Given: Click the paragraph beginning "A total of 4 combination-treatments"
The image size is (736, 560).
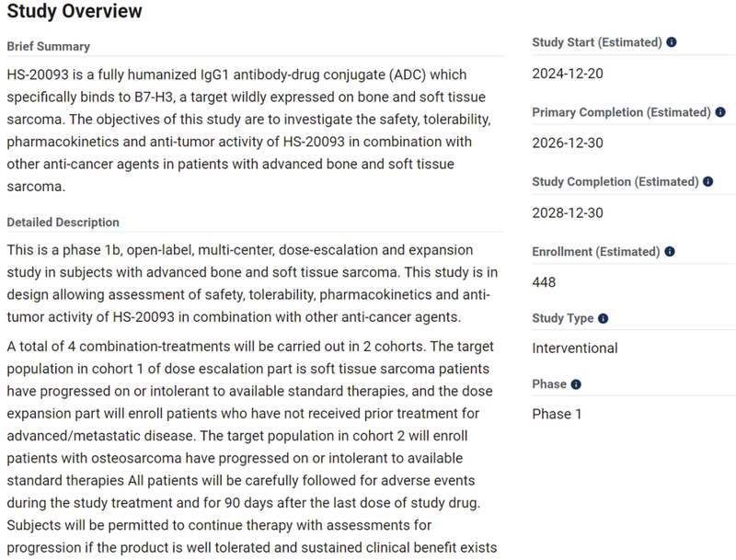Looking at the screenshot, I should pos(248,446).
